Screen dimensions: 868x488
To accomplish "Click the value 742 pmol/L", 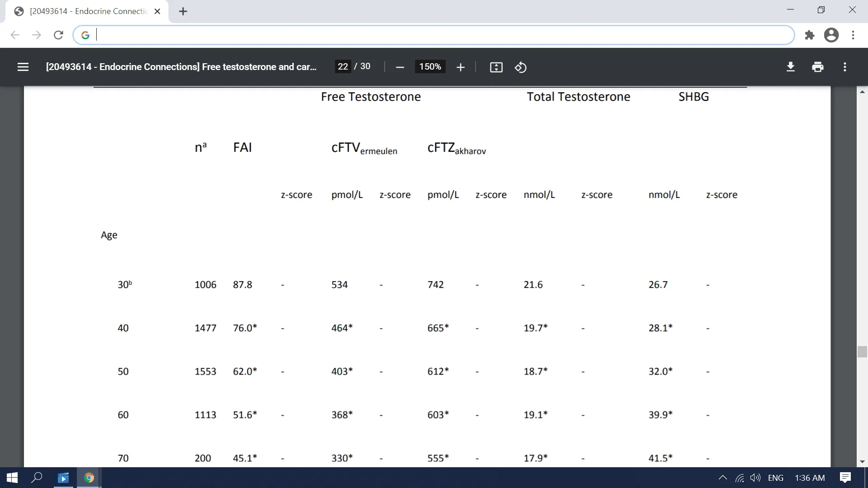I will [435, 285].
